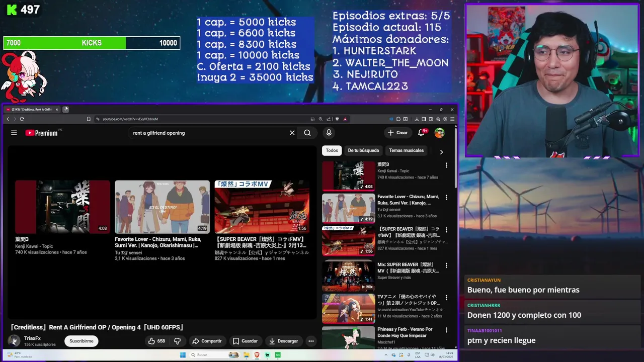Open options menu for the TVアニメ sidebar video
Screen dimensions: 644x362
coord(446,298)
